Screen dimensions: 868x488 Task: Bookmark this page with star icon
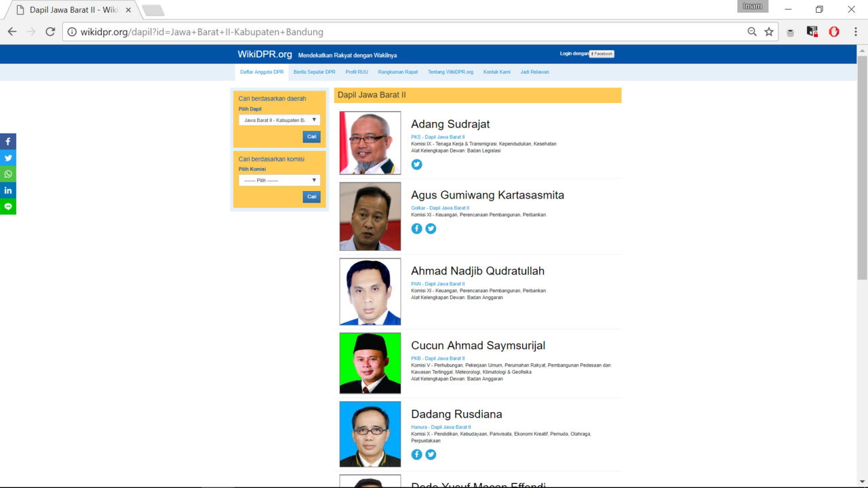click(769, 32)
